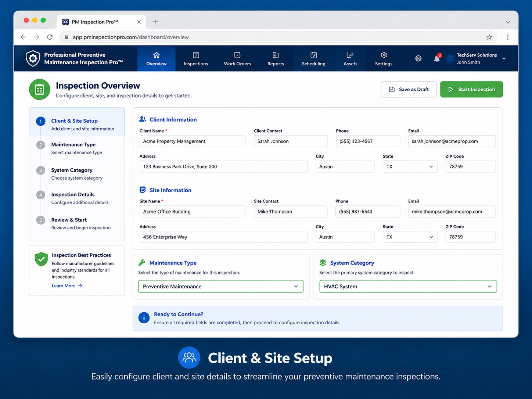Click the address field 123 Business Park Drive
532x399 pixels.
click(223, 166)
